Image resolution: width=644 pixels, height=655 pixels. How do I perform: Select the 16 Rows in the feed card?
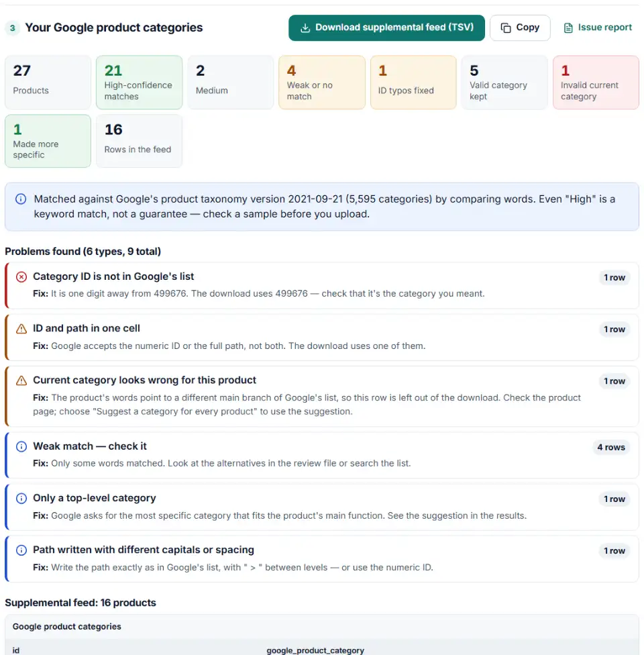tap(139, 141)
